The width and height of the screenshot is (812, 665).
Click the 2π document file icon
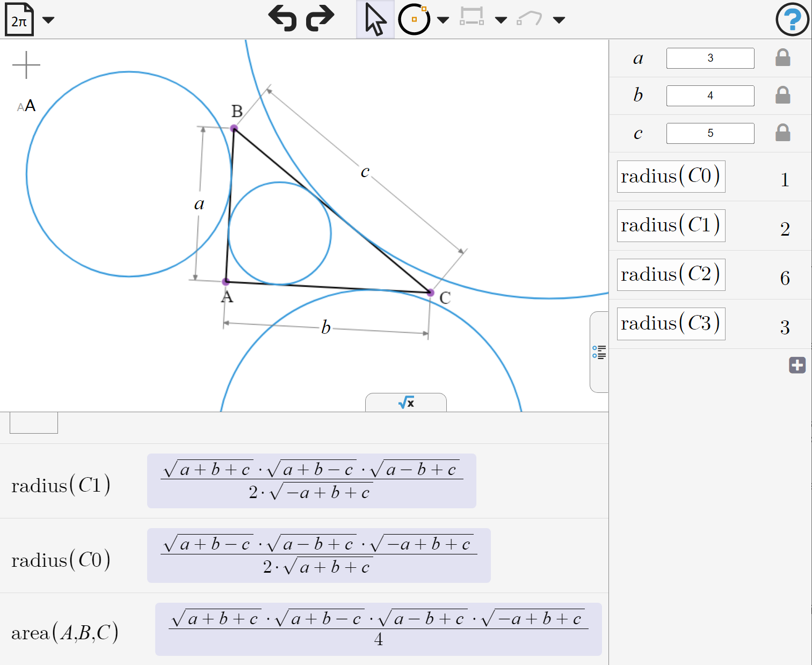19,20
